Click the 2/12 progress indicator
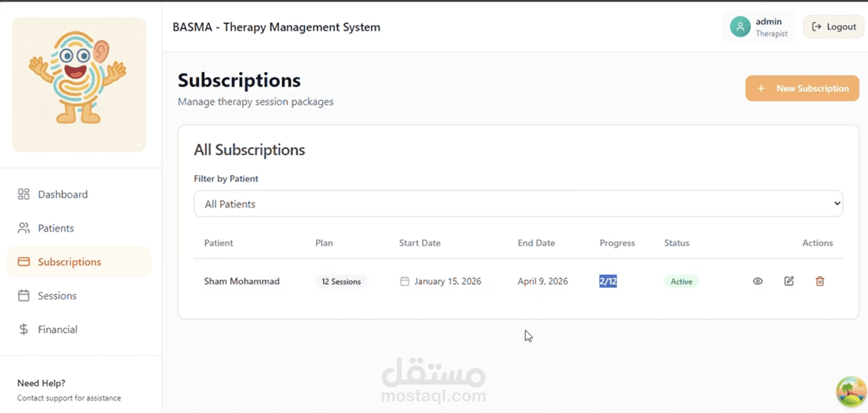The width and height of the screenshot is (868, 413). 607,281
